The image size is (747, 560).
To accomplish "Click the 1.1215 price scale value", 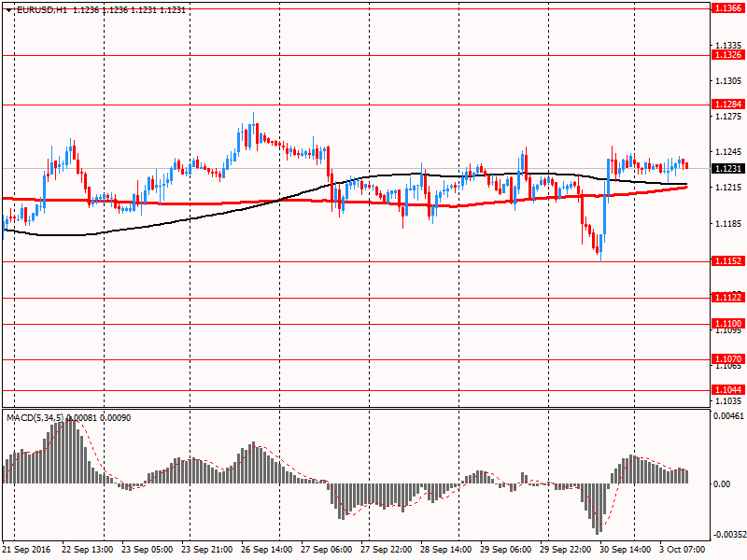I will [x=728, y=188].
